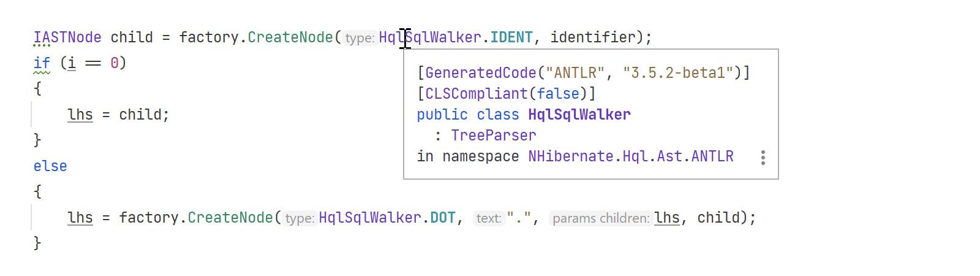Click the DOT constant in the last call
The height and width of the screenshot is (276, 980).
pos(443,218)
